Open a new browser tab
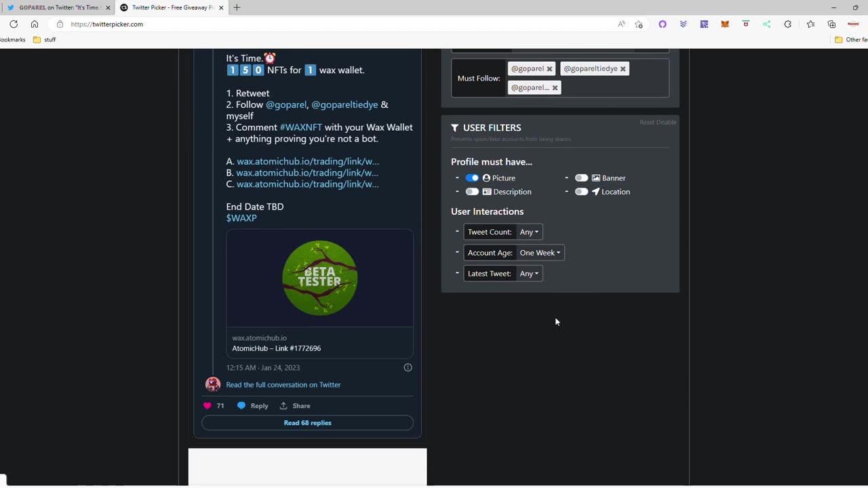Viewport: 868px width, 488px height. click(x=237, y=7)
